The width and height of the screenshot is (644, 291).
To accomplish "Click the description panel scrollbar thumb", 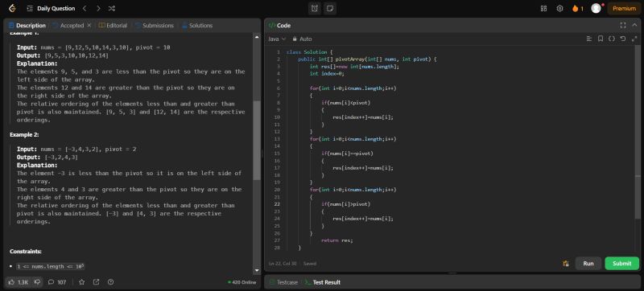I will pyautogui.click(x=257, y=140).
